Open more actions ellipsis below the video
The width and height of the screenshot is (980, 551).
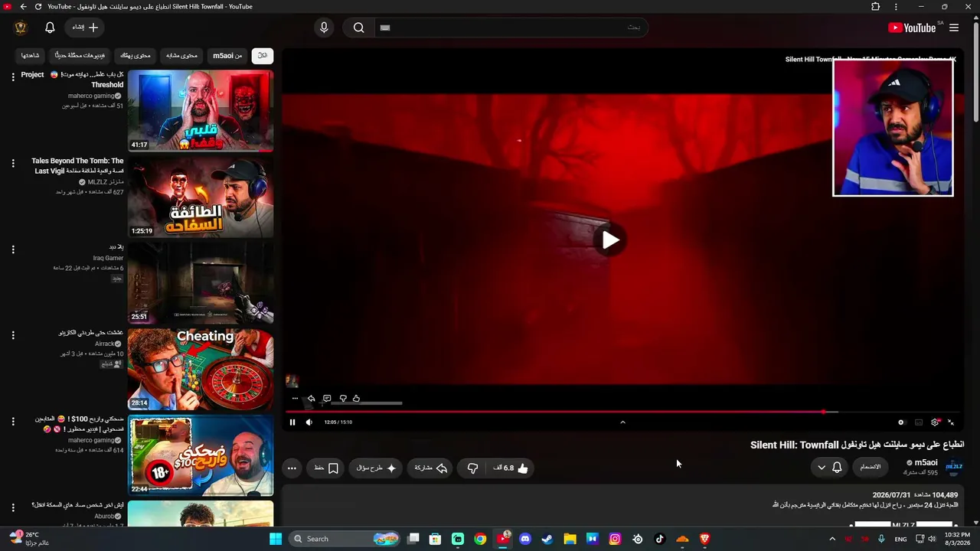[292, 468]
